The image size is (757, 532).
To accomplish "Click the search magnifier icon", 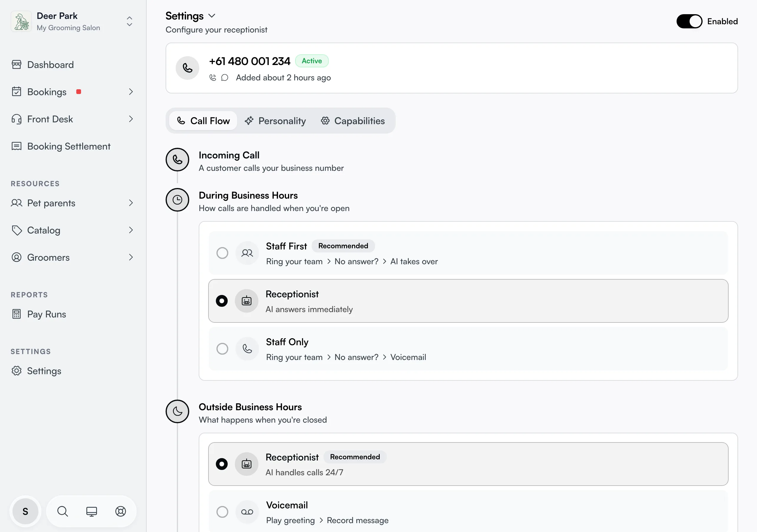I will pyautogui.click(x=63, y=511).
